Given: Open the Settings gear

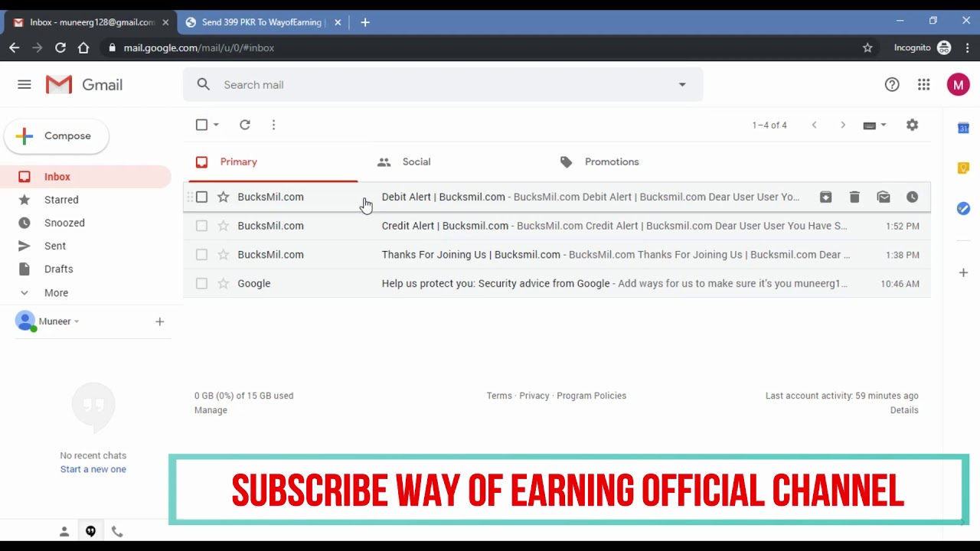Looking at the screenshot, I should pyautogui.click(x=912, y=125).
